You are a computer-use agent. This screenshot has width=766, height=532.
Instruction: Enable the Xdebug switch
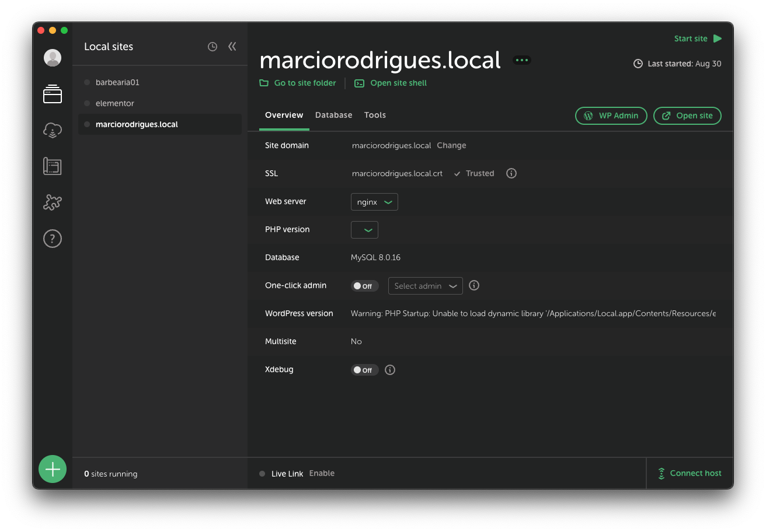[x=364, y=369]
